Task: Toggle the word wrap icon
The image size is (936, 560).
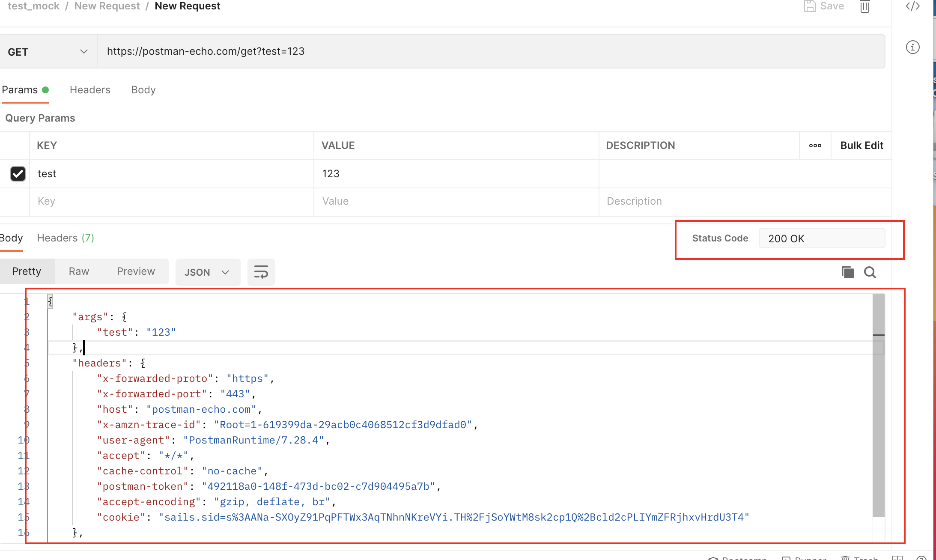Action: [261, 272]
